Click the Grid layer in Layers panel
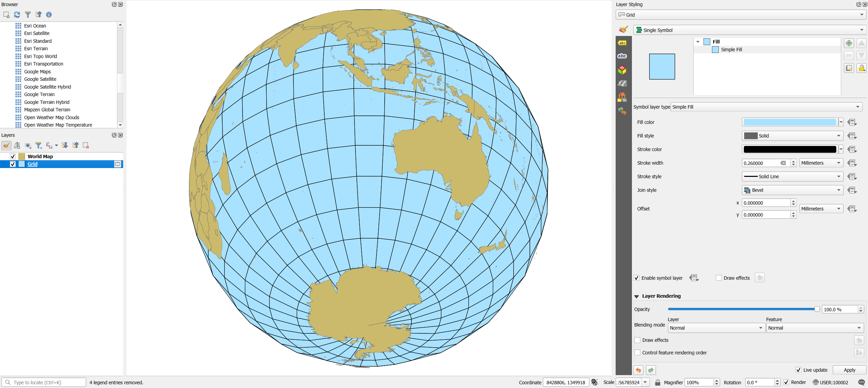The height and width of the screenshot is (388, 868). click(x=32, y=164)
